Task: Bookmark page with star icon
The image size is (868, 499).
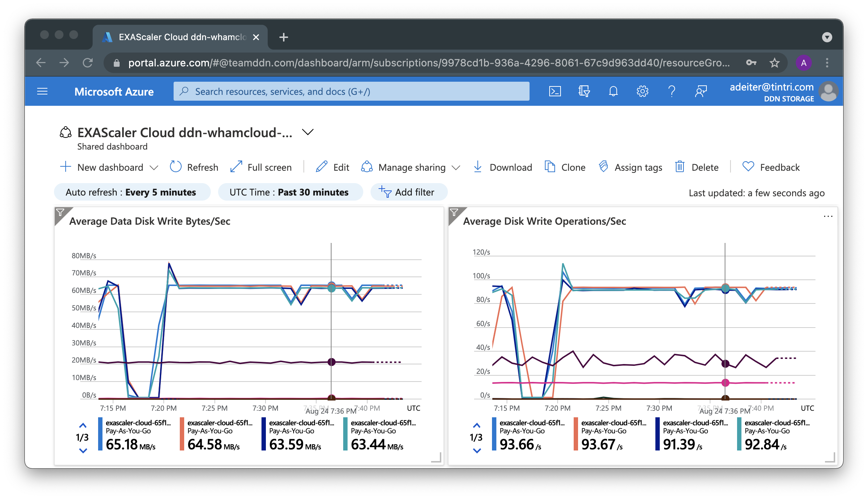Action: 774,63
